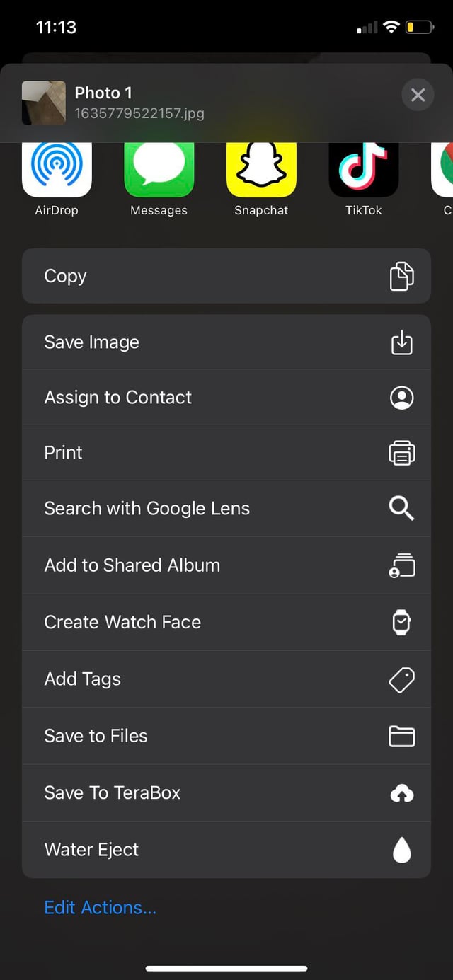Tap the home indicator bar
The image size is (453, 980).
[226, 968]
